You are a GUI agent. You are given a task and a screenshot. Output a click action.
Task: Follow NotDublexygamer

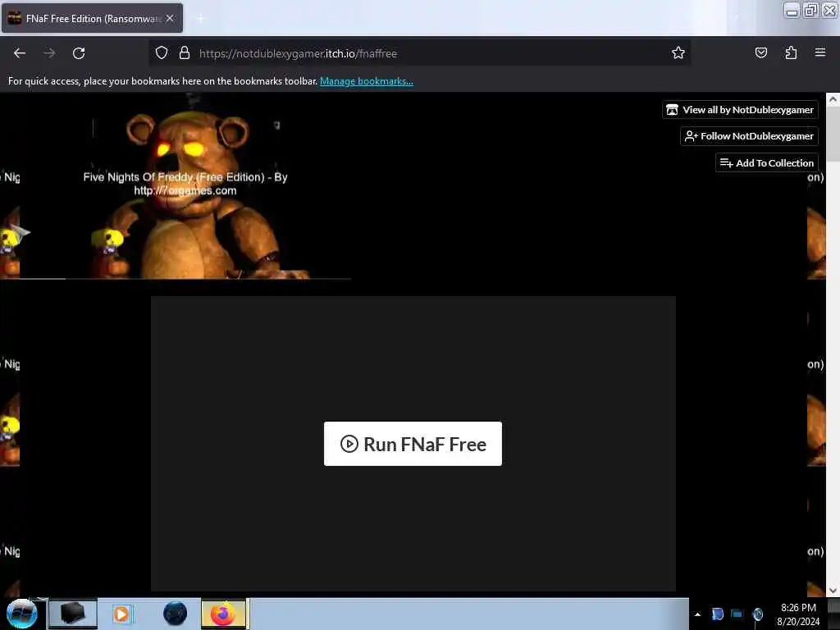pos(750,136)
